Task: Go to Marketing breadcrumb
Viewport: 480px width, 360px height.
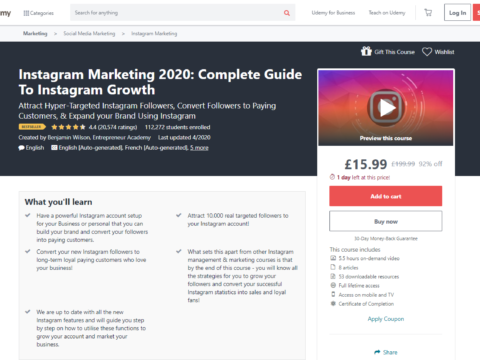Action: coord(35,33)
